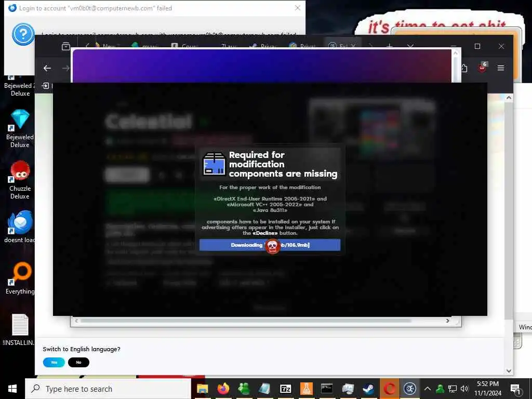
Task: Click the import bookmarks icon in bookmarks bar
Action: (x=45, y=86)
